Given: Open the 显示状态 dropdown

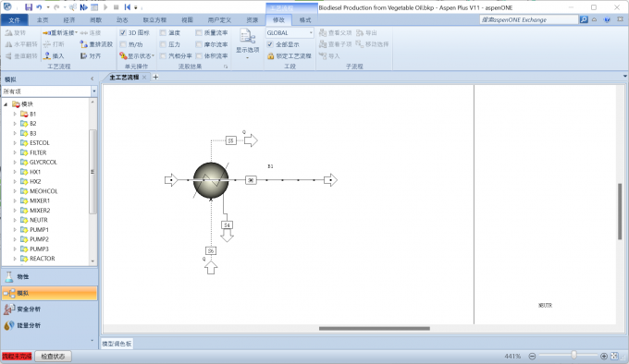Looking at the screenshot, I should [153, 56].
